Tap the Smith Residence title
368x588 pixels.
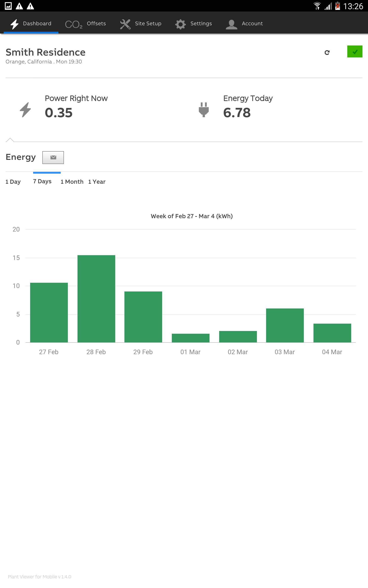[46, 52]
